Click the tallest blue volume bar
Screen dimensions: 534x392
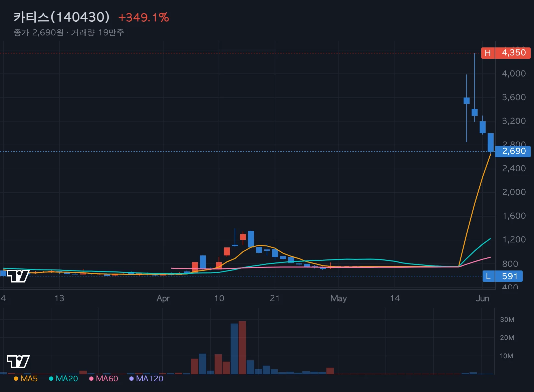coord(234,349)
